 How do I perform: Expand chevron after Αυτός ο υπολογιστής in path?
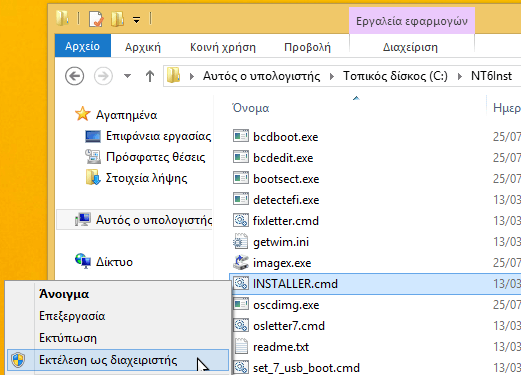[x=332, y=76]
